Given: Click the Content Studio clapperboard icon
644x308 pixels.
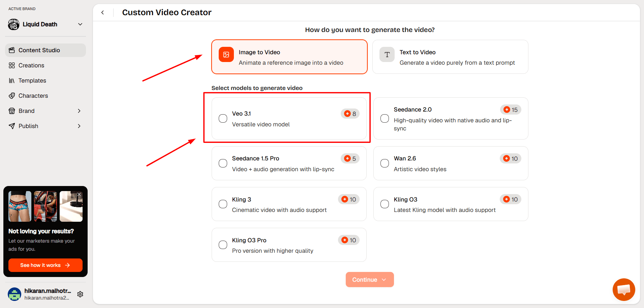Looking at the screenshot, I should (x=12, y=50).
